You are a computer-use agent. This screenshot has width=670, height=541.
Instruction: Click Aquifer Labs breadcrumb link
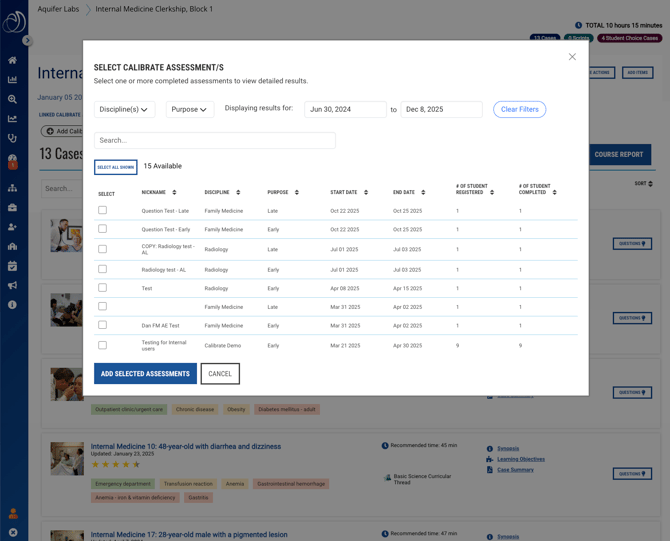point(58,9)
